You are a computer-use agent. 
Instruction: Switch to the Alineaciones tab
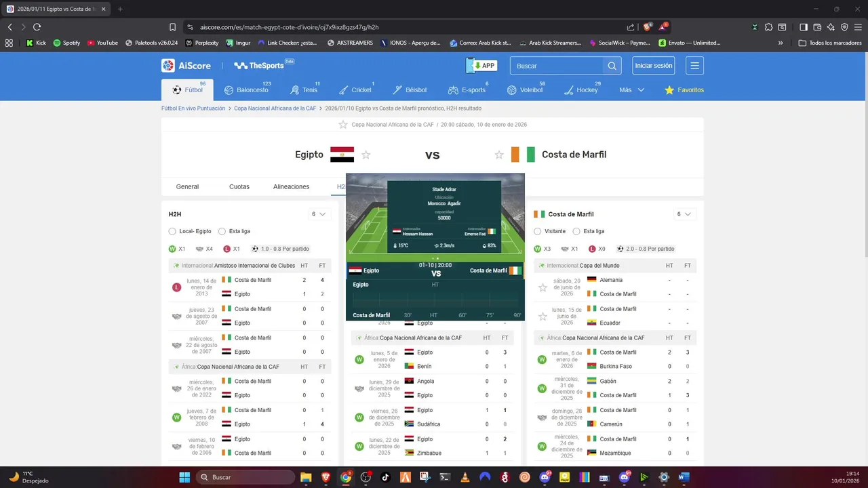point(291,186)
